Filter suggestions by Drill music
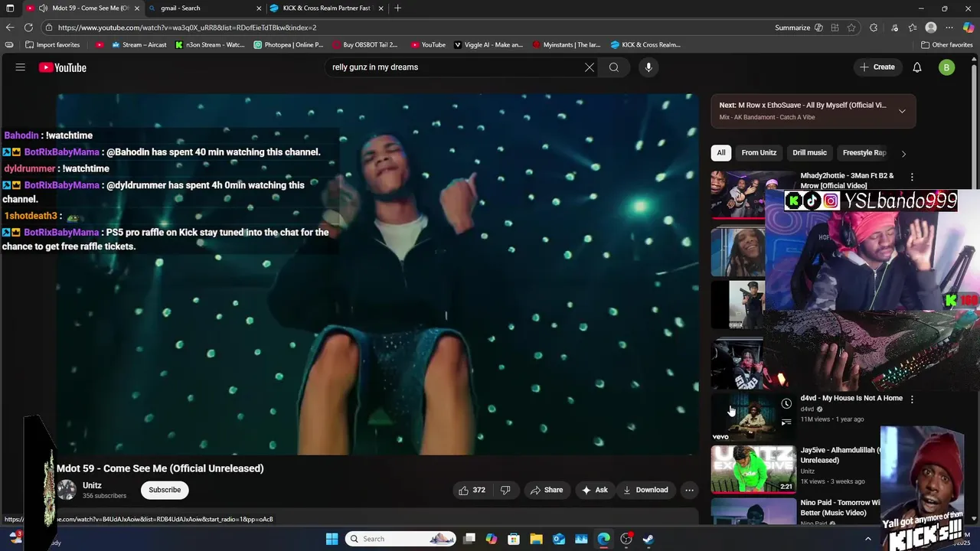Image resolution: width=980 pixels, height=551 pixels. (x=809, y=152)
